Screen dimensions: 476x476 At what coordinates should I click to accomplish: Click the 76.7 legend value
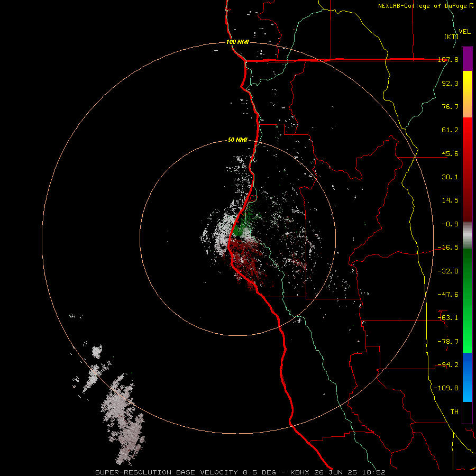pyautogui.click(x=450, y=106)
